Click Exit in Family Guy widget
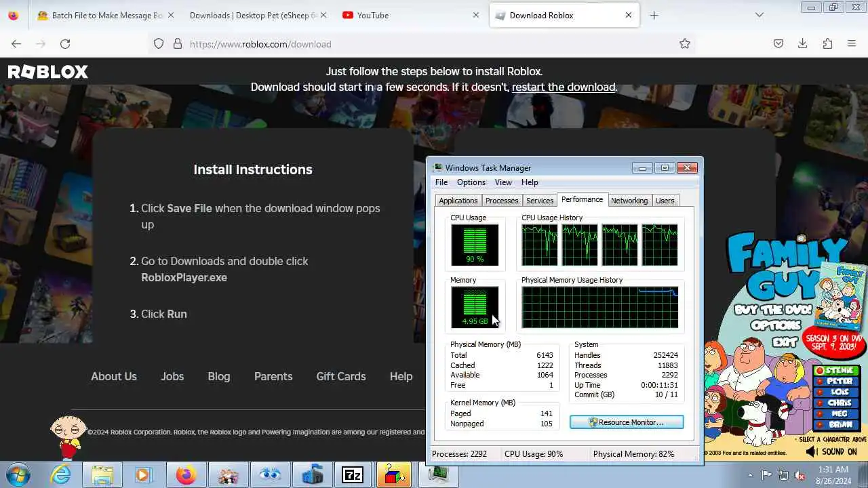 tap(785, 342)
